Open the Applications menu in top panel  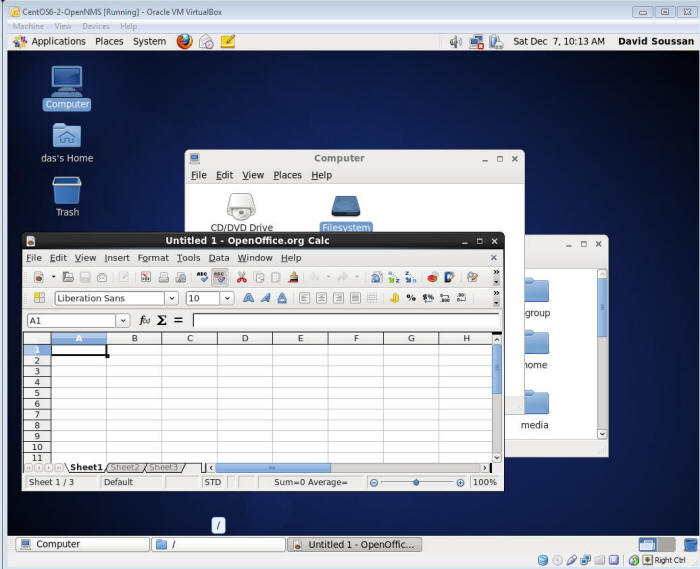click(50, 42)
